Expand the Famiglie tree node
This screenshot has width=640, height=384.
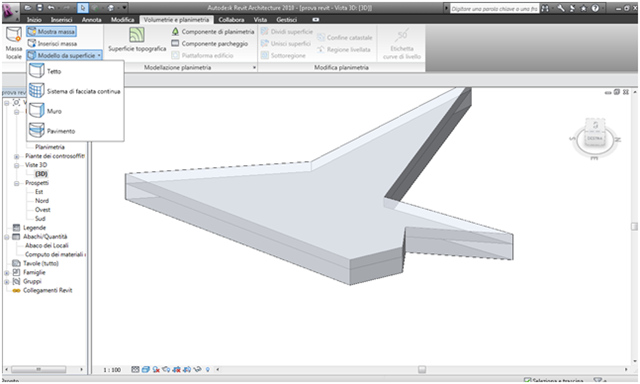click(x=7, y=273)
